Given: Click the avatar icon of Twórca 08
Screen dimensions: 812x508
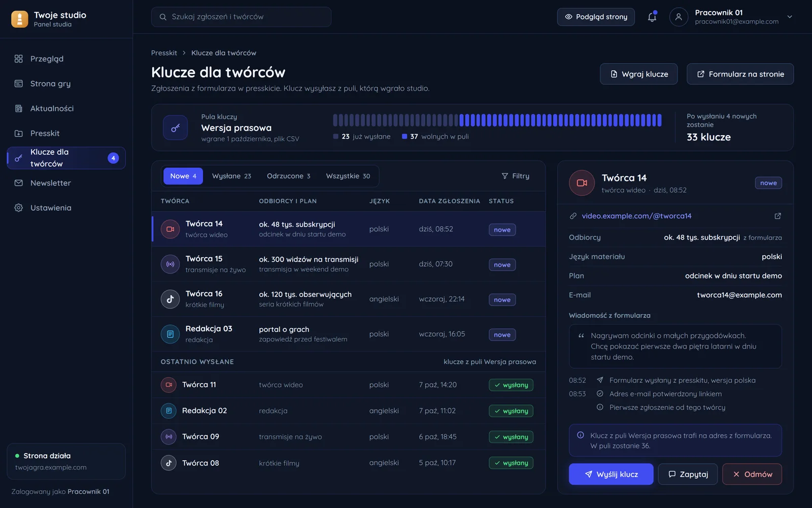Looking at the screenshot, I should [168, 463].
